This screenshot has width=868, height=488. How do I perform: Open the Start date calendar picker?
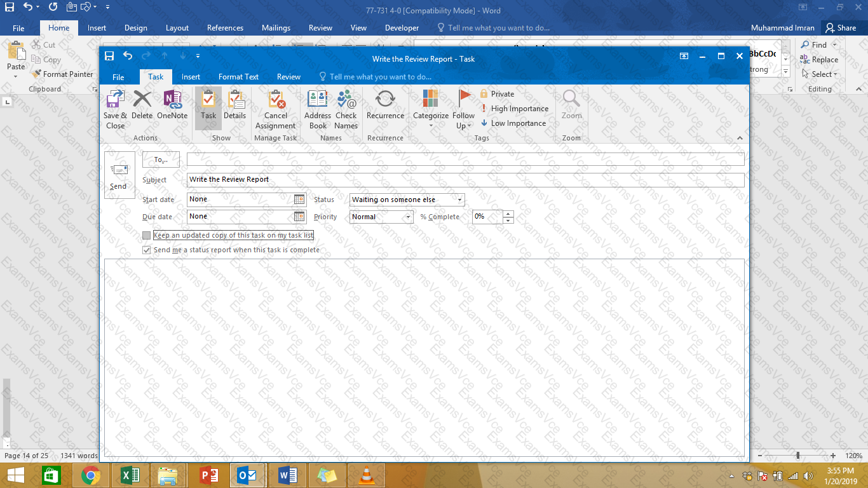point(299,200)
